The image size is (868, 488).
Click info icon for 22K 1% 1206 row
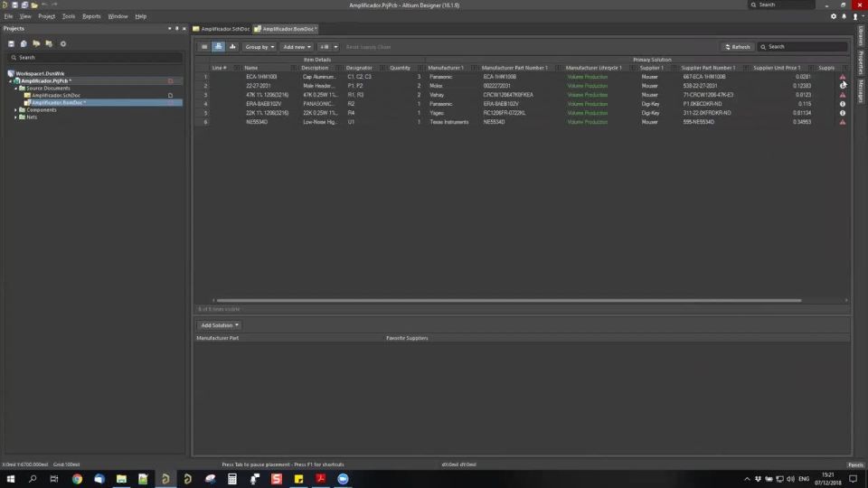point(843,113)
